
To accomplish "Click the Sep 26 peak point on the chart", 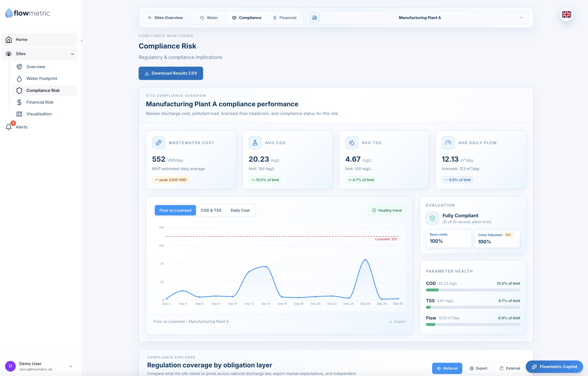I will pyautogui.click(x=365, y=260).
